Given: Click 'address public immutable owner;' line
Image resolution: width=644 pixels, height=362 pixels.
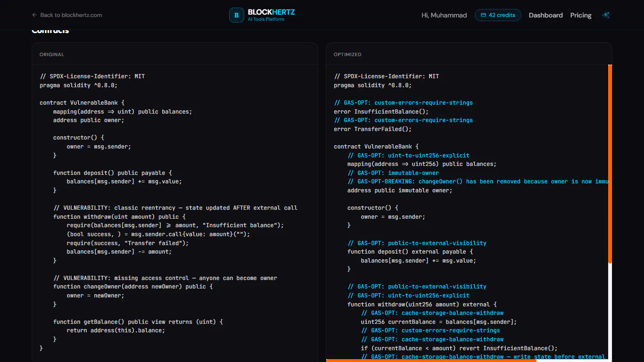Looking at the screenshot, I should 400,190.
